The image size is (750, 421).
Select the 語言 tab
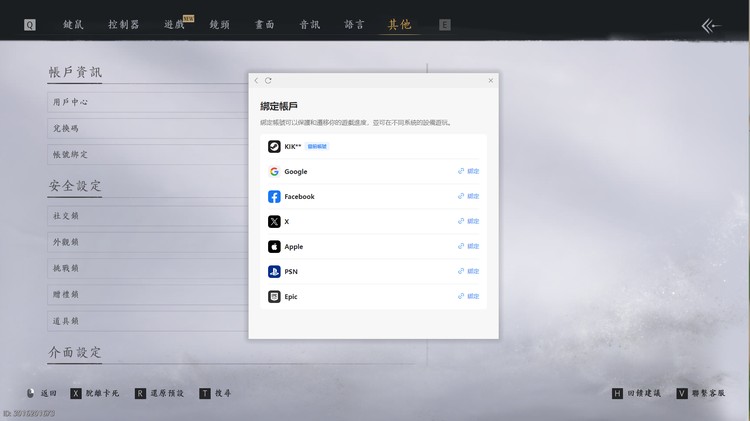coord(354,24)
